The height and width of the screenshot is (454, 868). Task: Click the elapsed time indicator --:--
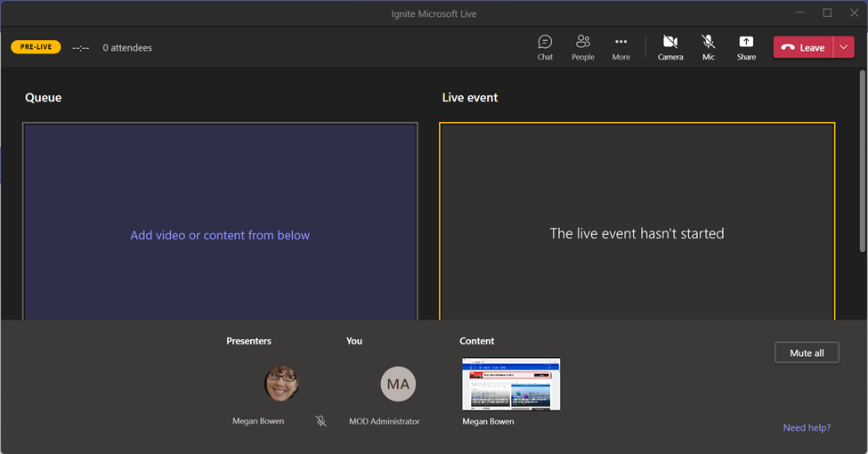click(x=81, y=48)
